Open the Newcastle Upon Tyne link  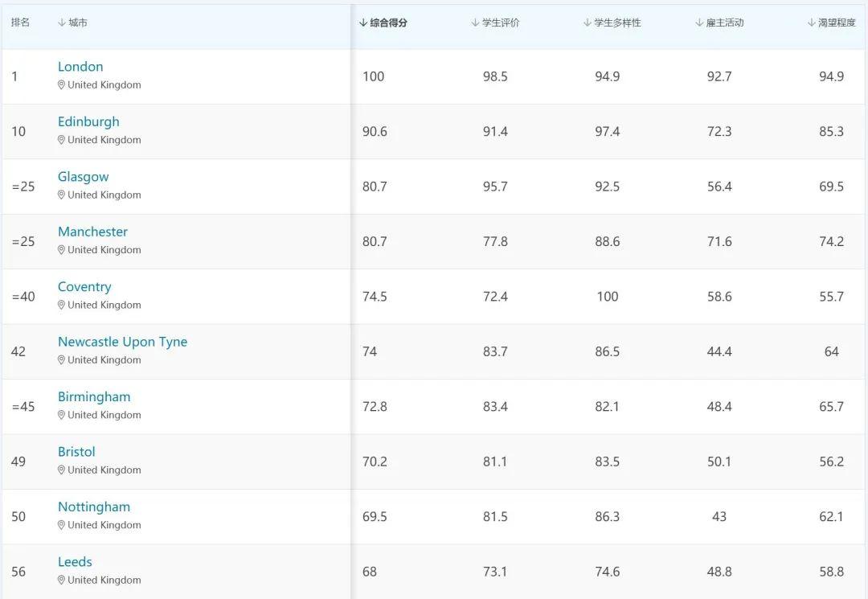tap(122, 342)
